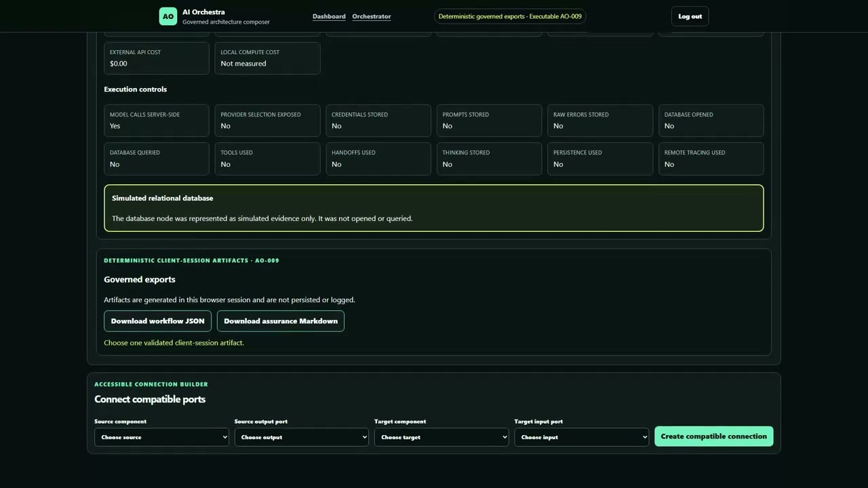The height and width of the screenshot is (488, 868).
Task: Click the AI Orchestra title text
Action: pyautogui.click(x=203, y=12)
